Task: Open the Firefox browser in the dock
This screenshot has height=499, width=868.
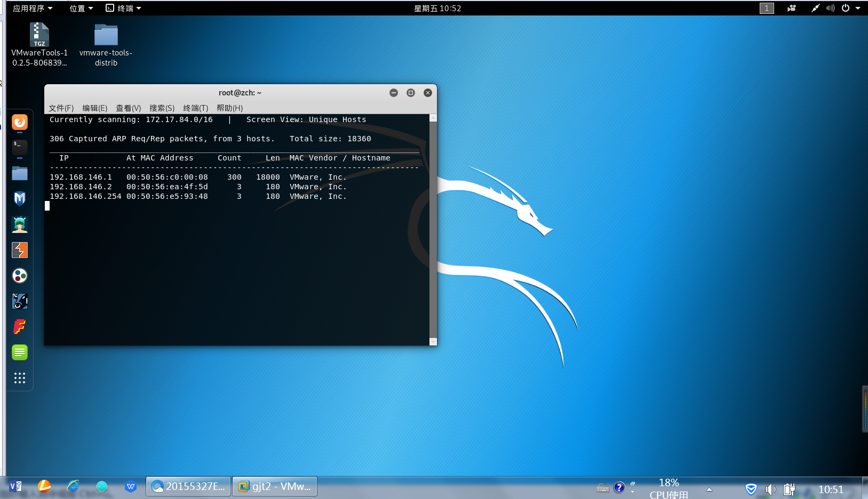Action: click(x=20, y=123)
